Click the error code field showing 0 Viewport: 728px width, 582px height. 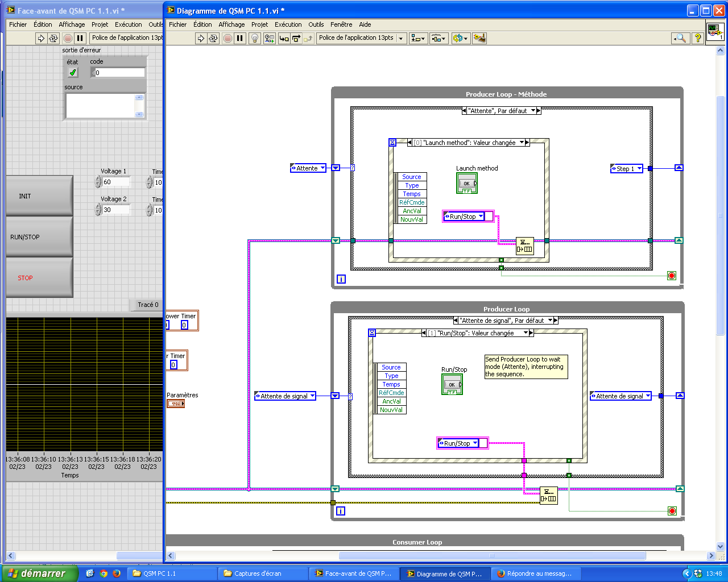pos(117,73)
